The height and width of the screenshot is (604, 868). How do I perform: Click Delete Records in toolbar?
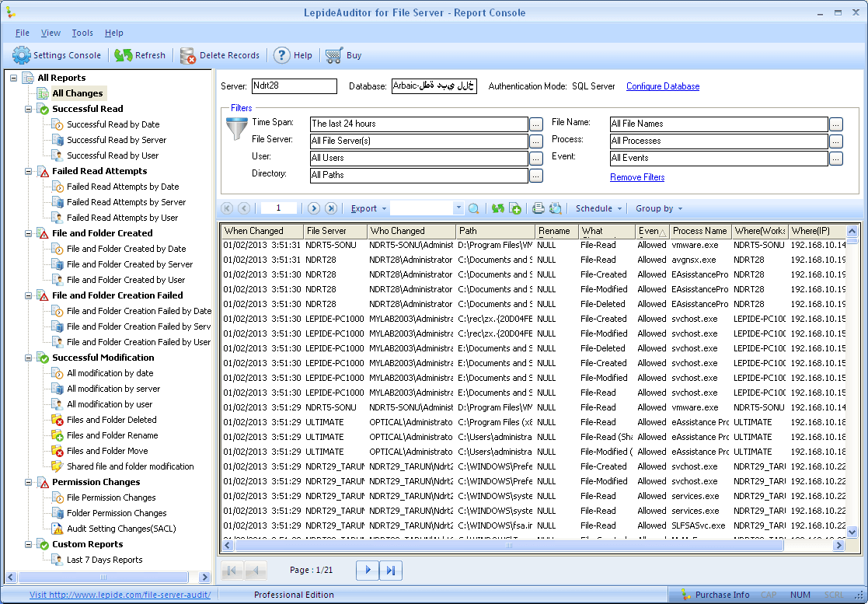(220, 55)
